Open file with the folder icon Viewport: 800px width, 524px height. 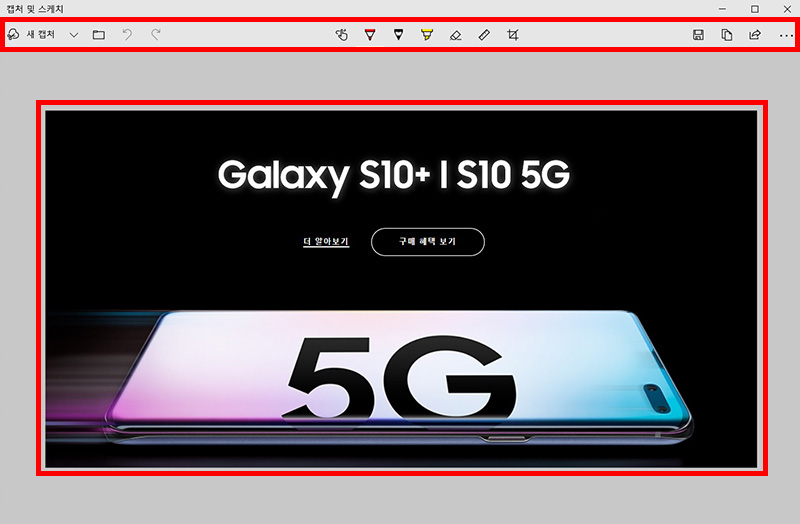[99, 35]
